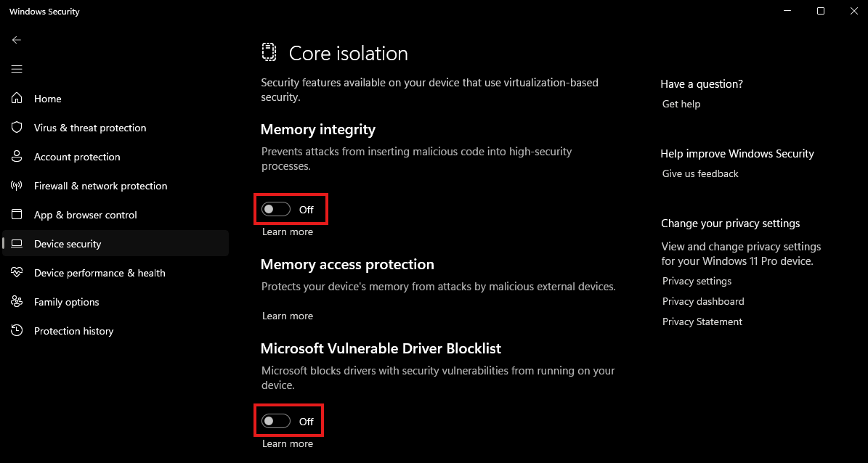
Task: Click the Get help link
Action: pos(681,104)
